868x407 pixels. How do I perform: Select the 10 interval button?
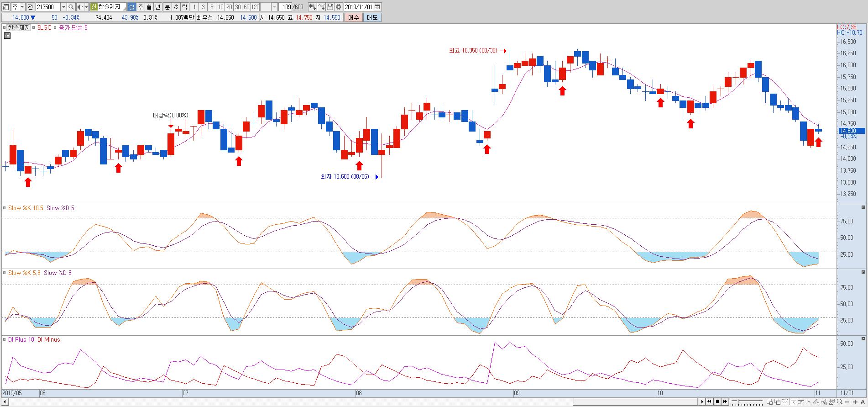click(220, 7)
